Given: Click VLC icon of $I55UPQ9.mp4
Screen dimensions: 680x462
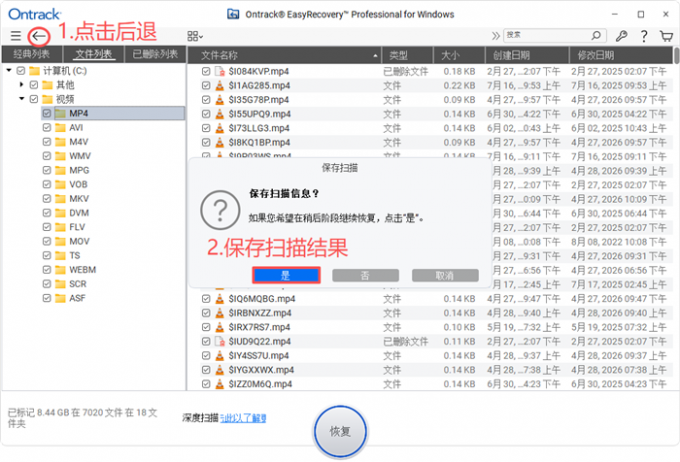Looking at the screenshot, I should pos(220,114).
